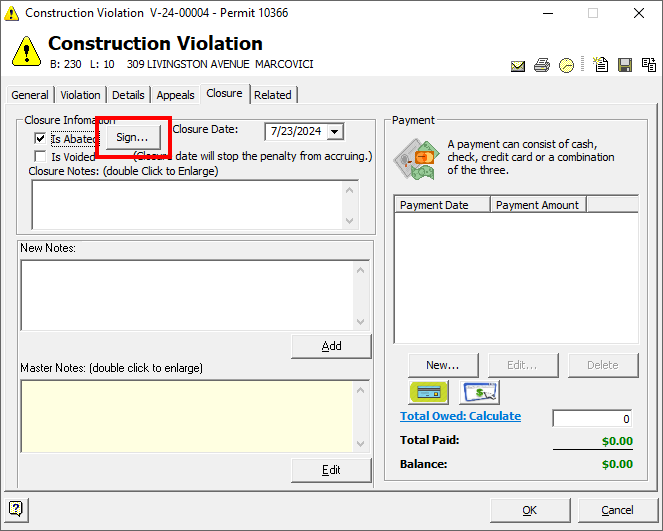663x531 pixels.
Task: Click the Total Owed: Calculate link
Action: [460, 416]
